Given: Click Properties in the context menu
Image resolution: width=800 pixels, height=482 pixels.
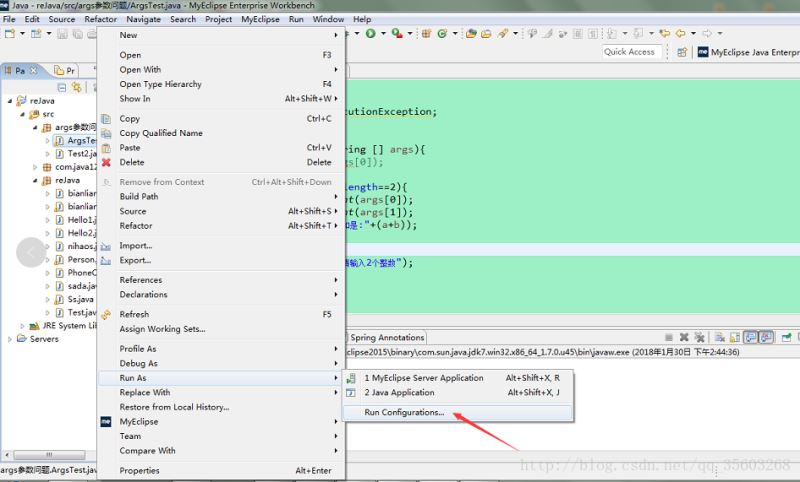Looking at the screenshot, I should point(139,470).
